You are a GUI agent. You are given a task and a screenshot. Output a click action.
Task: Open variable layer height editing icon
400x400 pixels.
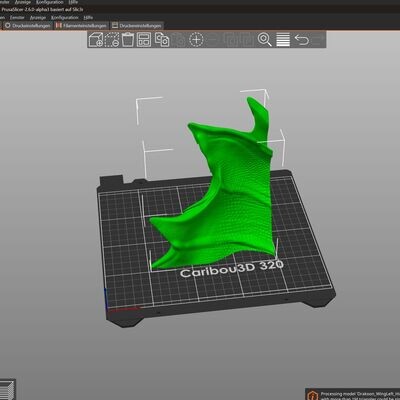[283, 39]
